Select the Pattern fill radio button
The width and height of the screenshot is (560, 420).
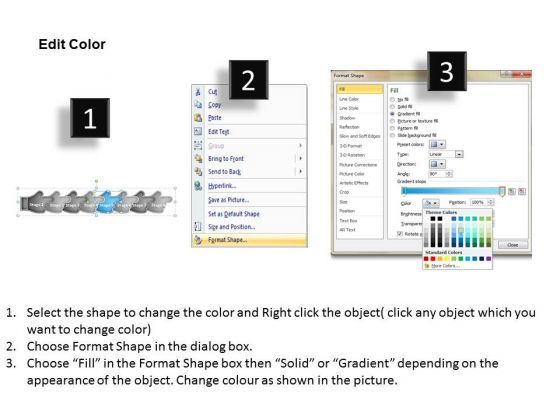tap(392, 128)
